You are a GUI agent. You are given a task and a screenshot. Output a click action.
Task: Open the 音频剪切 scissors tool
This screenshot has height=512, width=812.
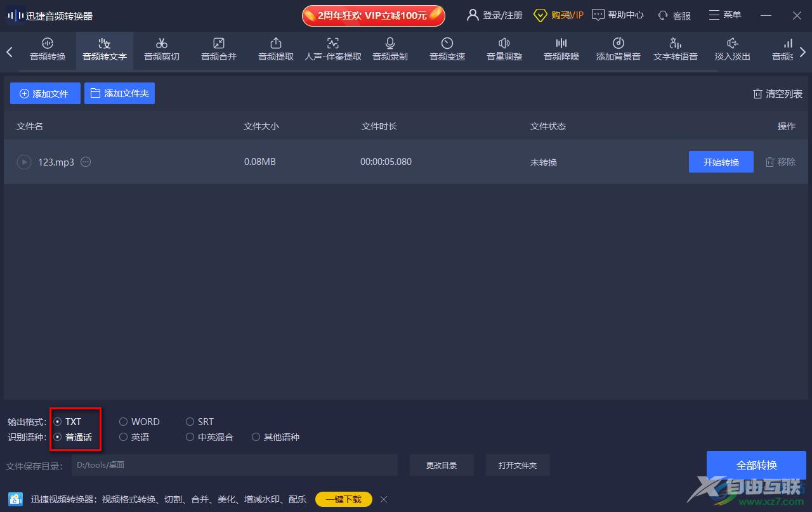(x=162, y=49)
